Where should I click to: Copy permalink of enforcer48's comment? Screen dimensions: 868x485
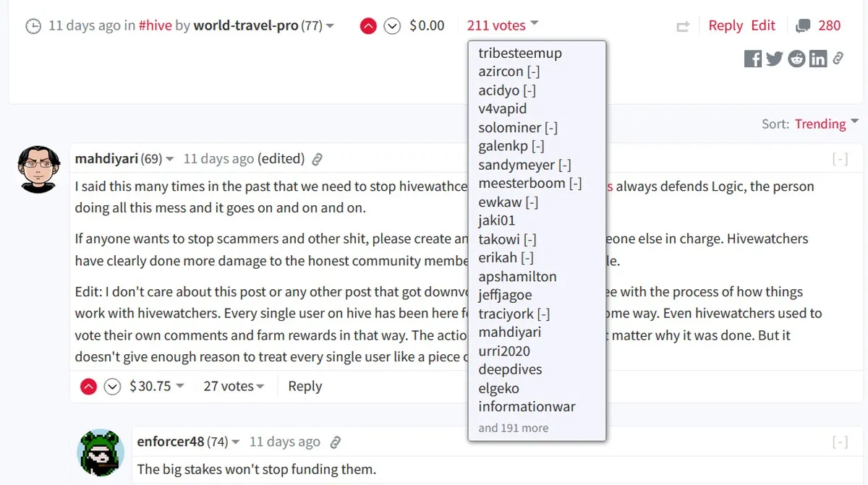[x=335, y=442]
